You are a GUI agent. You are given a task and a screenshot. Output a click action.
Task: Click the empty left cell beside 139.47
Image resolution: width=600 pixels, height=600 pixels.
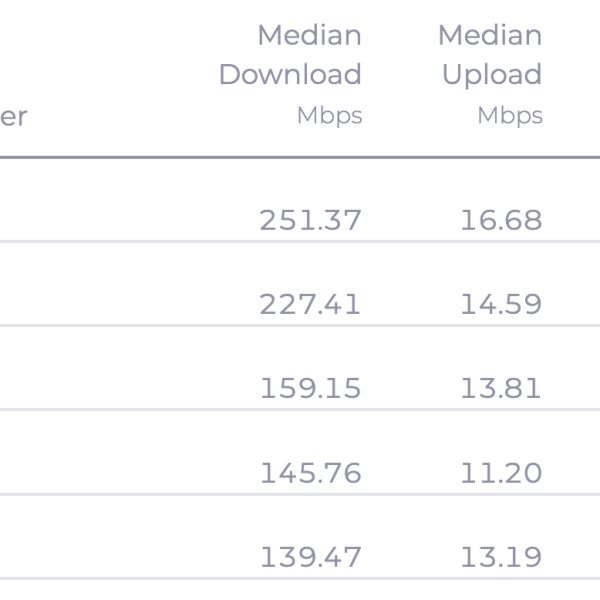pyautogui.click(x=100, y=556)
